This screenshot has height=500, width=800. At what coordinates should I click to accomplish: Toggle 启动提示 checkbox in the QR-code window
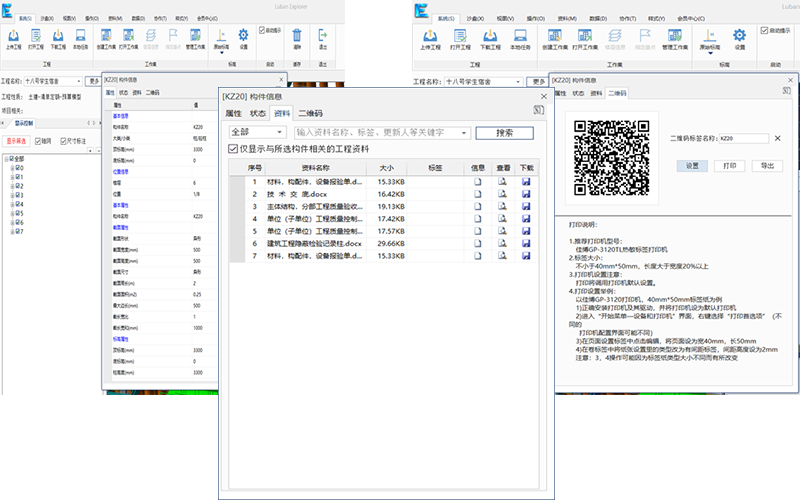pos(764,31)
